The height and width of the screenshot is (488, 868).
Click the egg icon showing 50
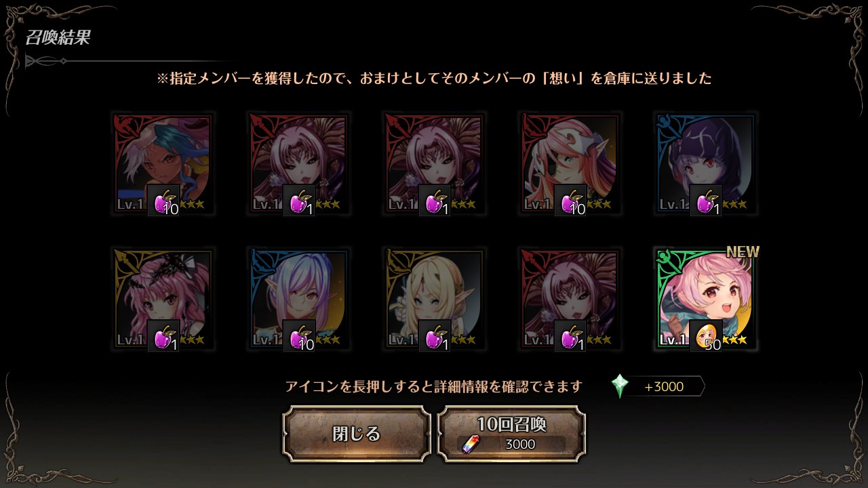coord(706,336)
